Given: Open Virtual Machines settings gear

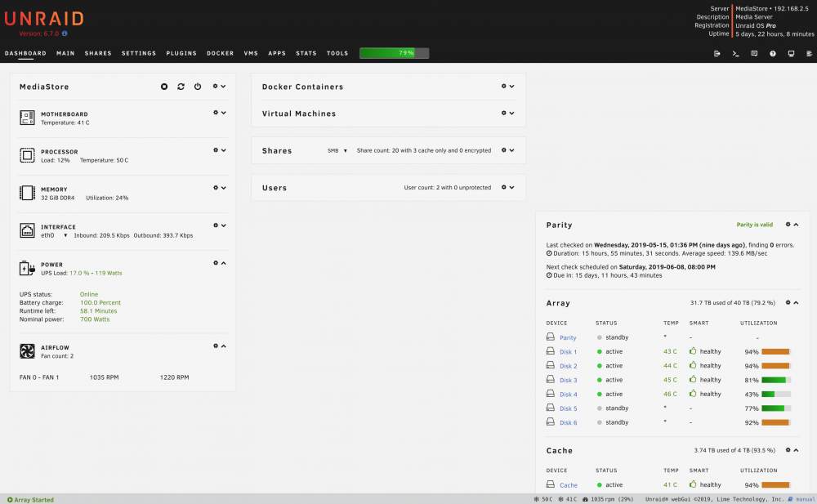Looking at the screenshot, I should (504, 113).
